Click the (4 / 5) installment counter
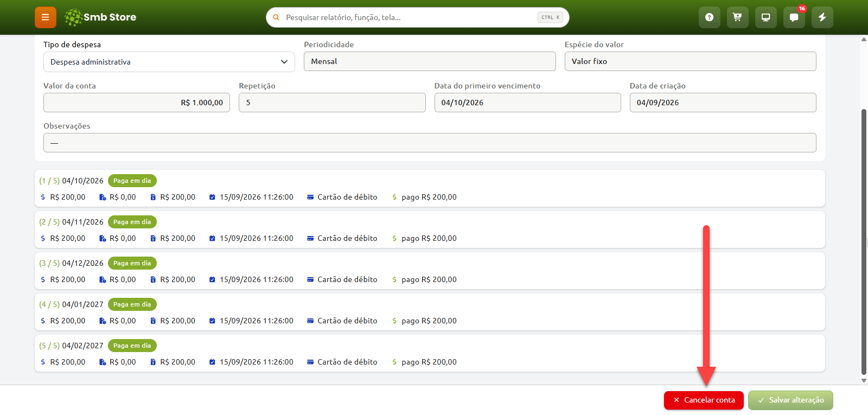The image size is (868, 415). [49, 304]
